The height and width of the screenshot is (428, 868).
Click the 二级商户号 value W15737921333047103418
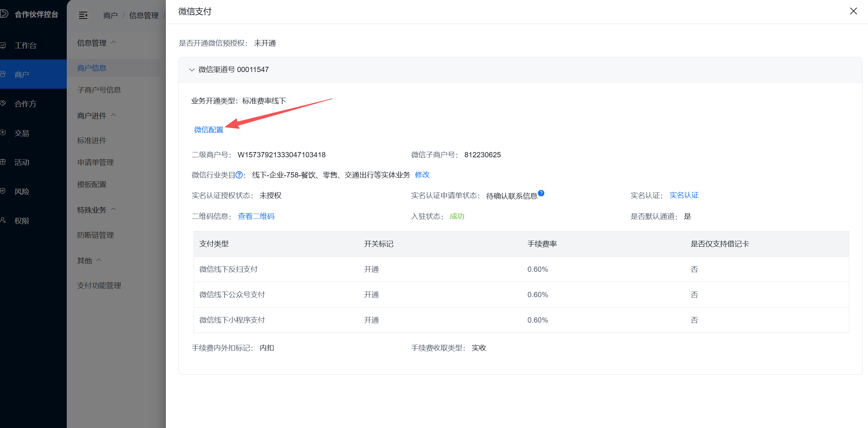coord(282,155)
